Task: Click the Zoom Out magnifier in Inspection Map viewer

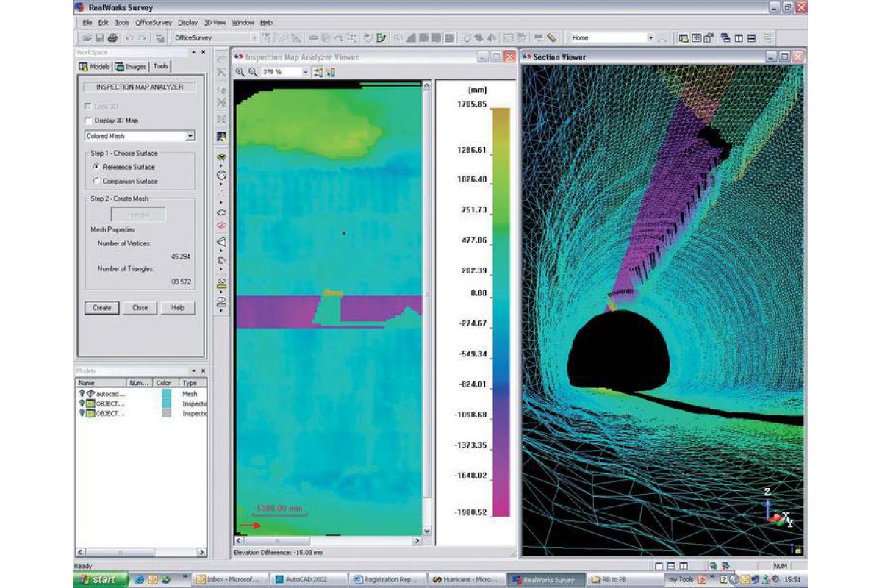Action: (x=253, y=72)
